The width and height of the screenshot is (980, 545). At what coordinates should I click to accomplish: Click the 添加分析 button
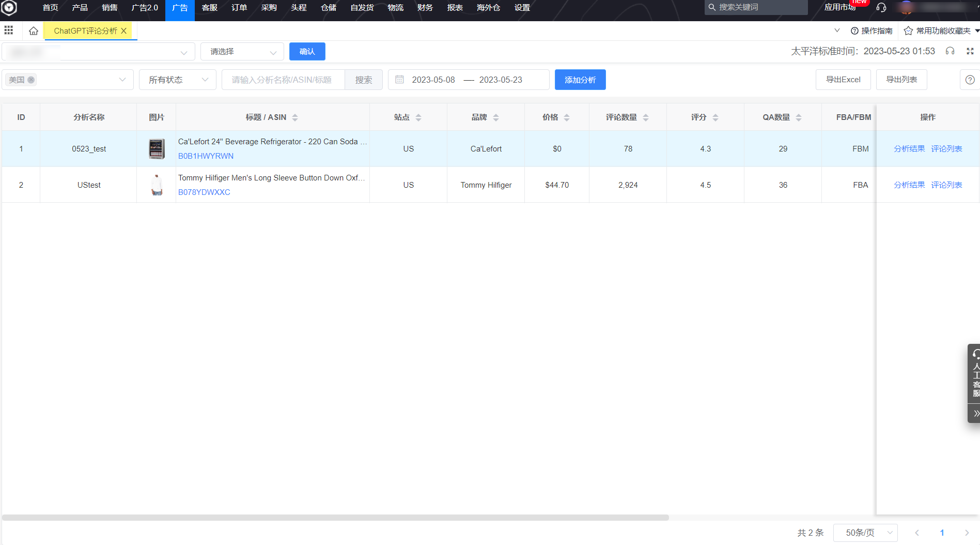tap(580, 80)
